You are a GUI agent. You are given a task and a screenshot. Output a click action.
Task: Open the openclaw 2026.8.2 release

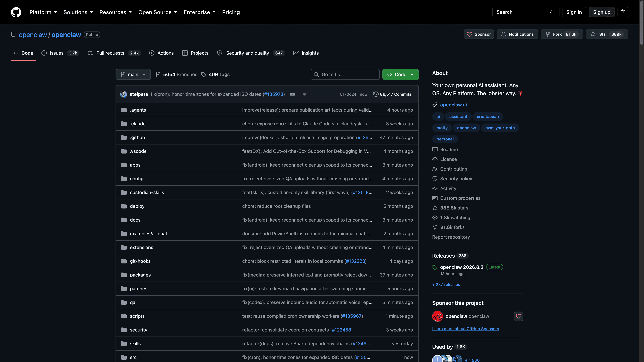click(x=462, y=267)
